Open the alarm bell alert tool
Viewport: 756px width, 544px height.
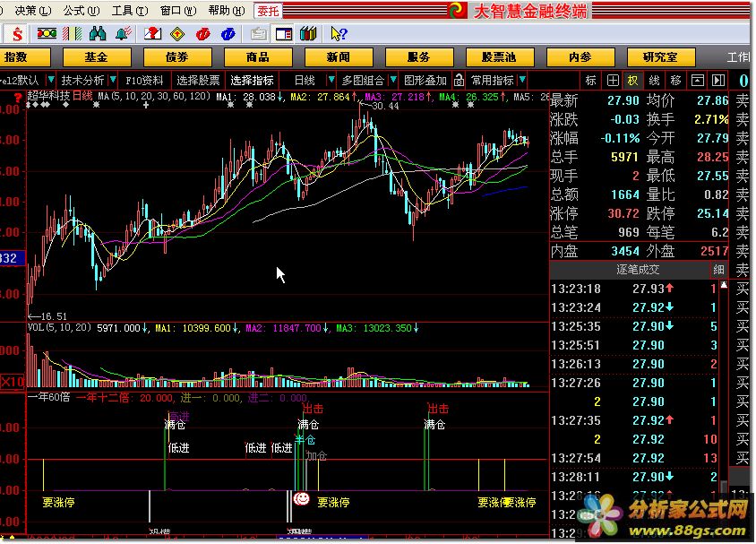pos(124,33)
